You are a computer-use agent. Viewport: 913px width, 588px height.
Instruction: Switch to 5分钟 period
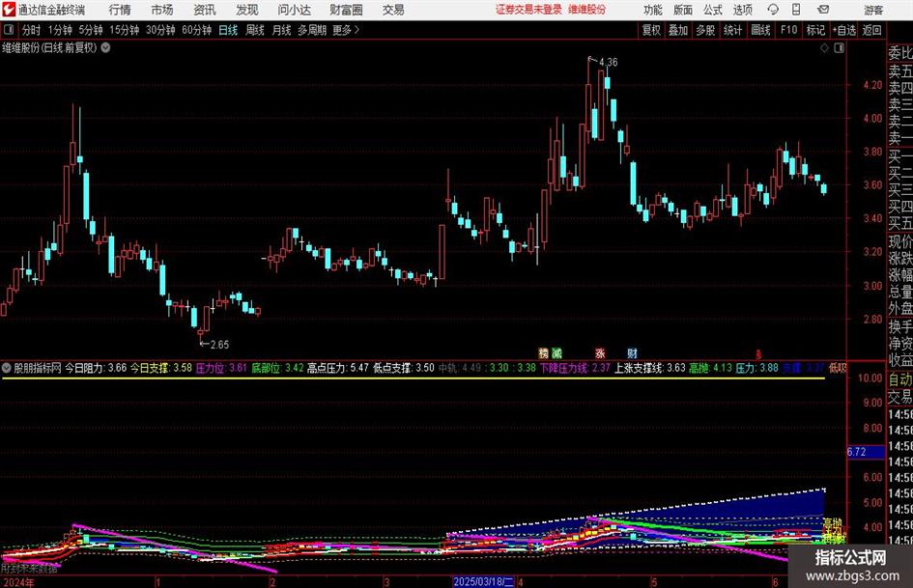[x=90, y=30]
